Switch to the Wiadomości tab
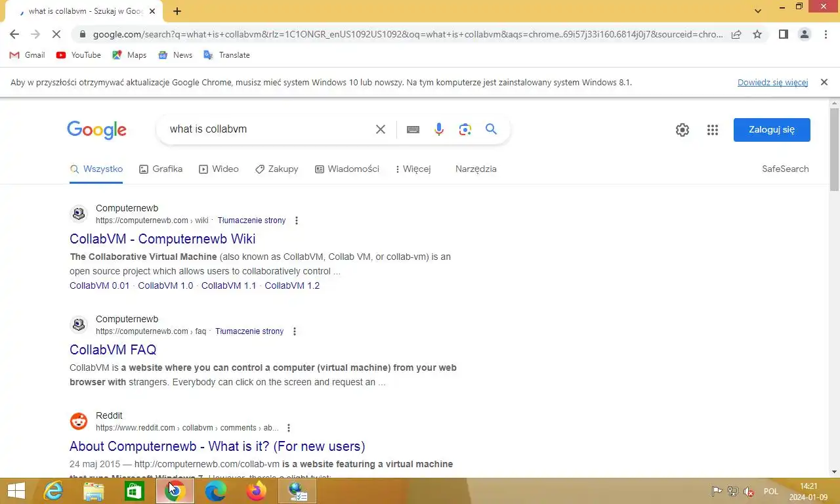This screenshot has height=504, width=840. click(347, 169)
